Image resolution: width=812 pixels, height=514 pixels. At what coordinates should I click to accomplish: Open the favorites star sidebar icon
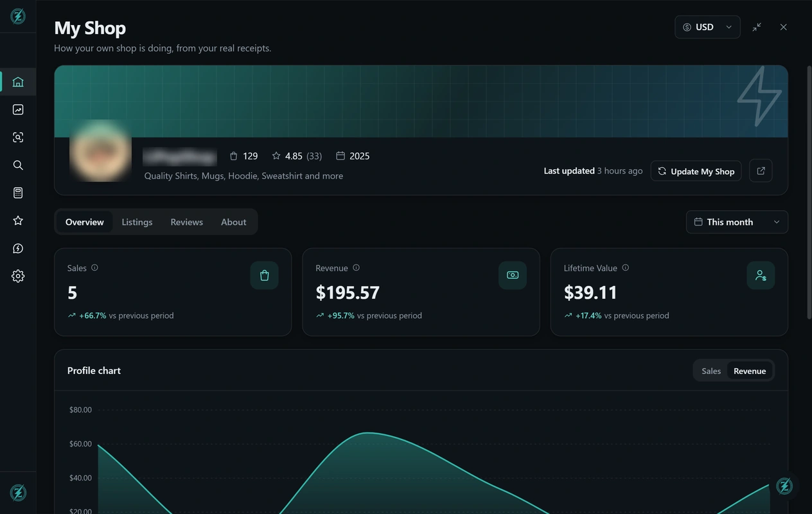click(x=18, y=220)
